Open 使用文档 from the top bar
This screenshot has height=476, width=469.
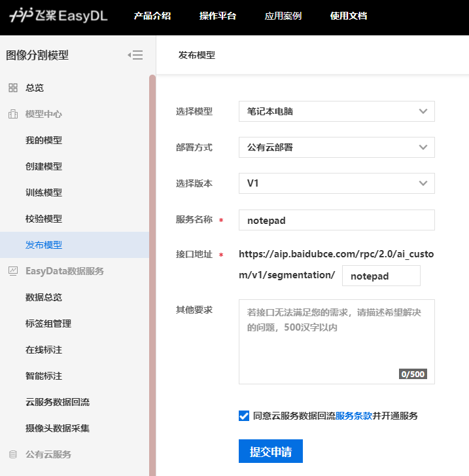348,16
